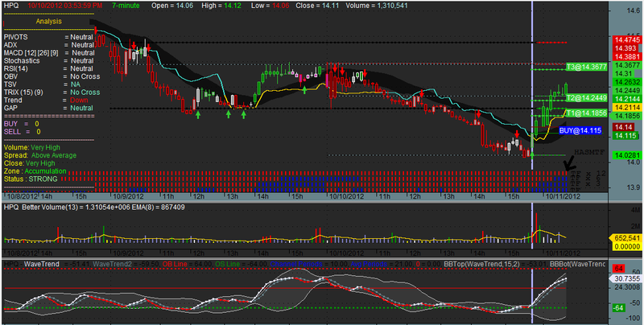The image size is (644, 325).
Task: Select the TRIX (15) (9) row
Action: [52, 93]
